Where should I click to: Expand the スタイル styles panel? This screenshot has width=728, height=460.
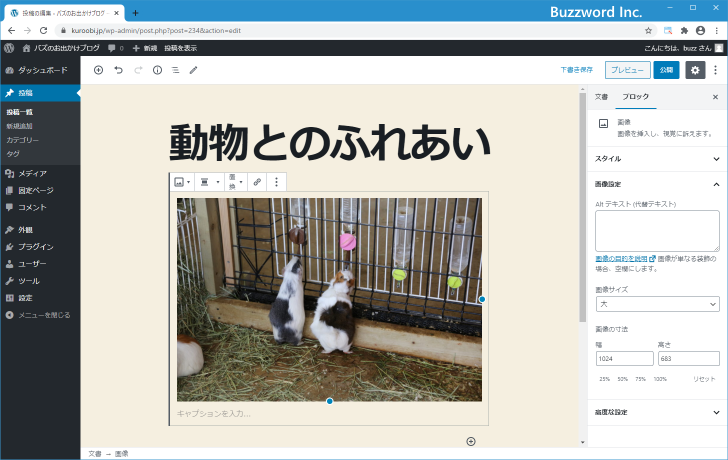point(657,159)
